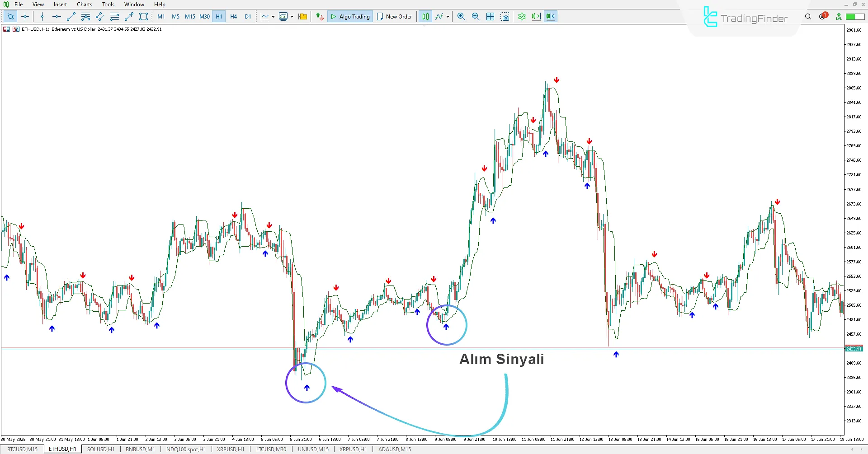Toggle chart shift from end of chart
The width and height of the screenshot is (868, 454).
pos(536,16)
